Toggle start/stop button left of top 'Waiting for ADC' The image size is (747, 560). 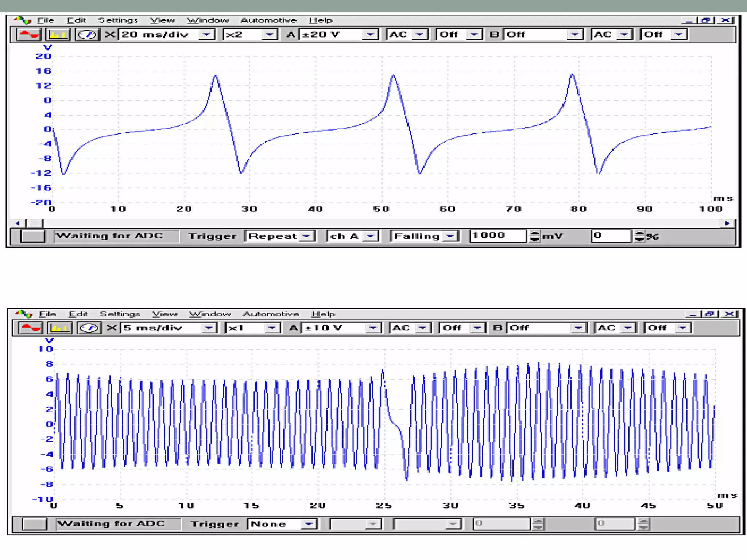[x=33, y=236]
